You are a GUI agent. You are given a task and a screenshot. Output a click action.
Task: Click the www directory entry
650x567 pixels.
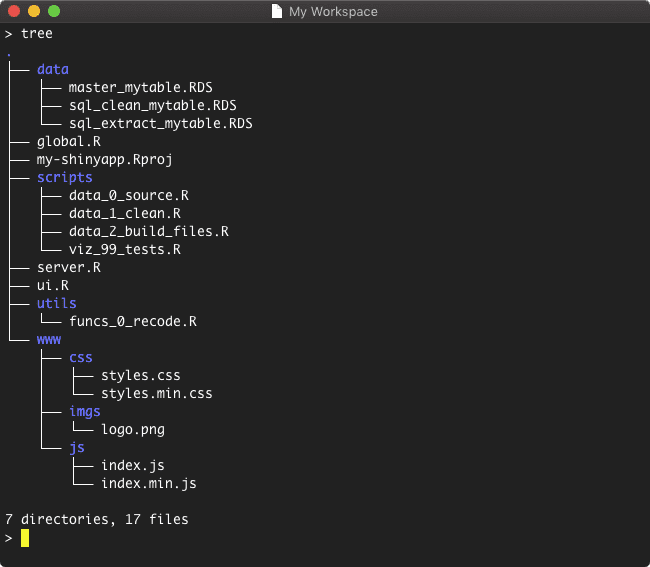point(48,340)
